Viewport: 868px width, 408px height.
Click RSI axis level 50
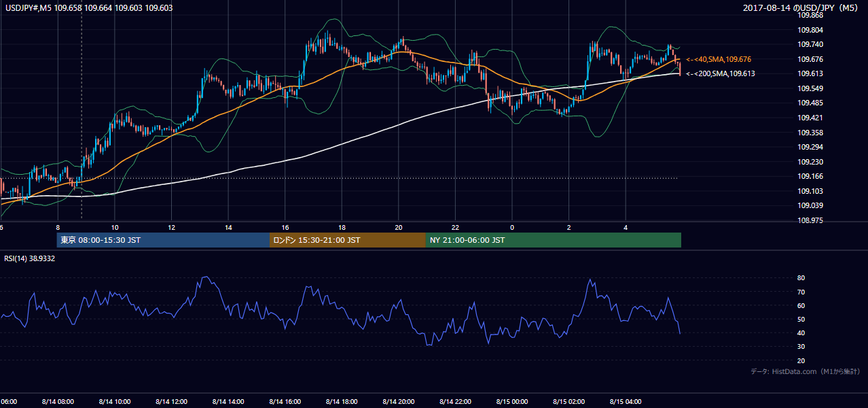pos(801,319)
